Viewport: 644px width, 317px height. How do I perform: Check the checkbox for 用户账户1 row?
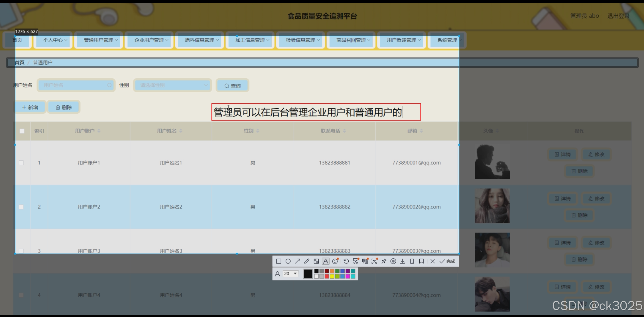pos(21,163)
